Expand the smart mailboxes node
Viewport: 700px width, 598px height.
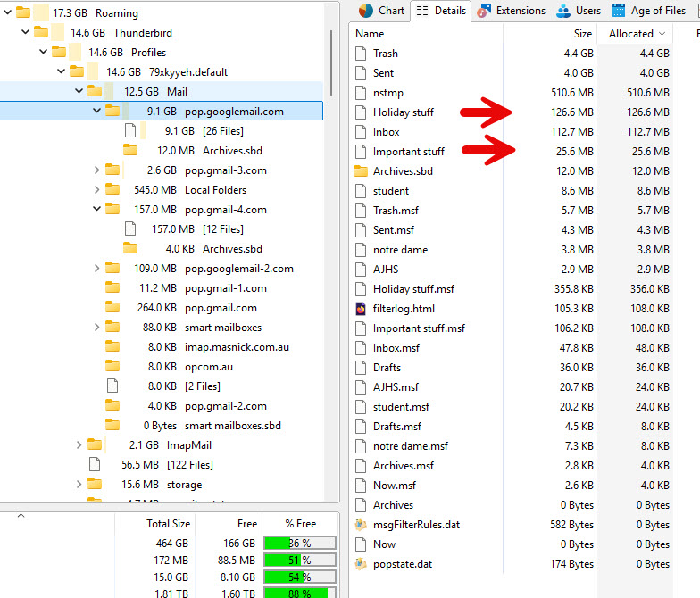96,327
